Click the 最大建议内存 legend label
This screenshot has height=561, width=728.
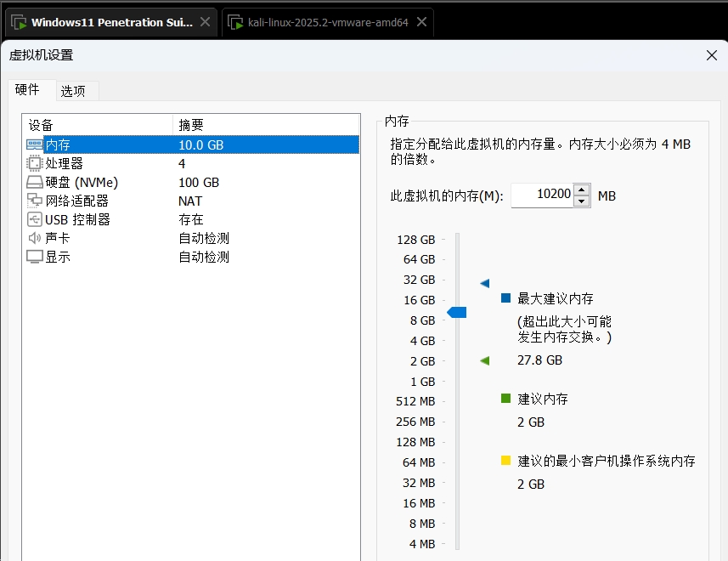556,298
